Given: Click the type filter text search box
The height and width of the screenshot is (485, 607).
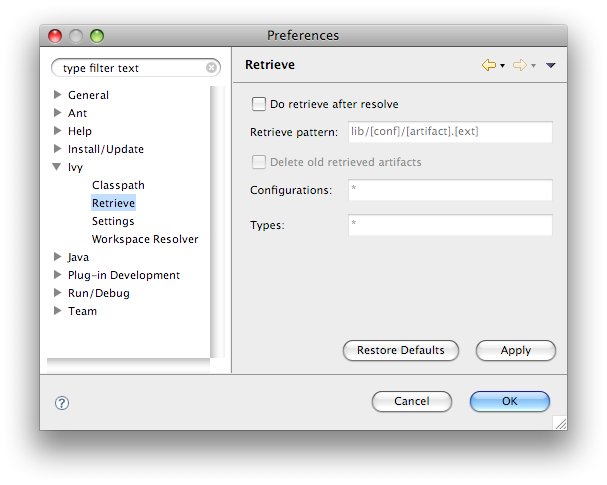Looking at the screenshot, I should (x=130, y=68).
